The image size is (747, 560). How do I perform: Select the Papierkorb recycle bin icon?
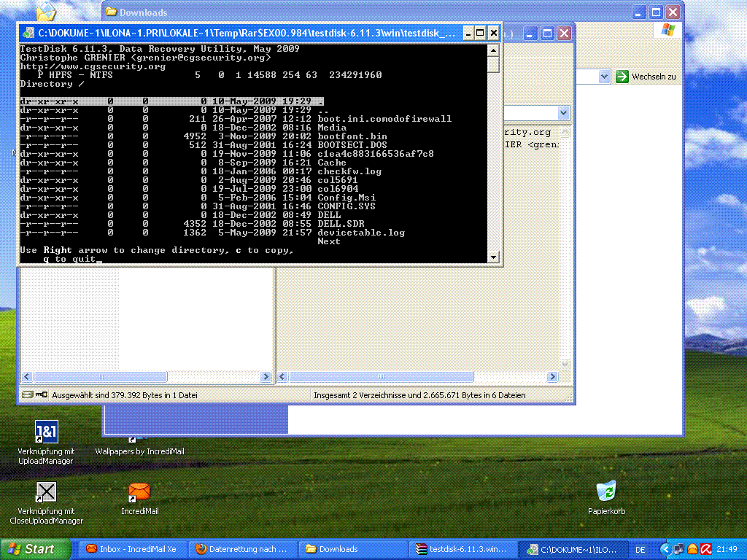(x=606, y=491)
